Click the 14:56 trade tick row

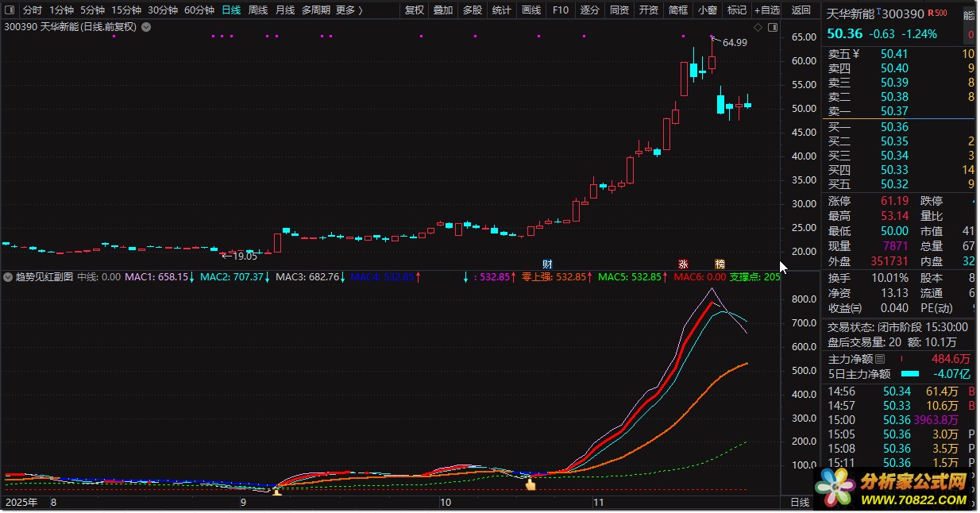900,391
